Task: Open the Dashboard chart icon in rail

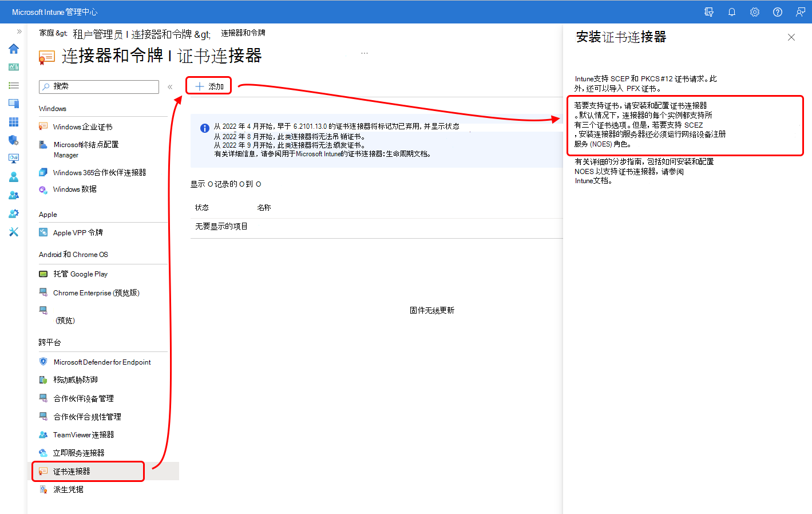Action: point(14,67)
